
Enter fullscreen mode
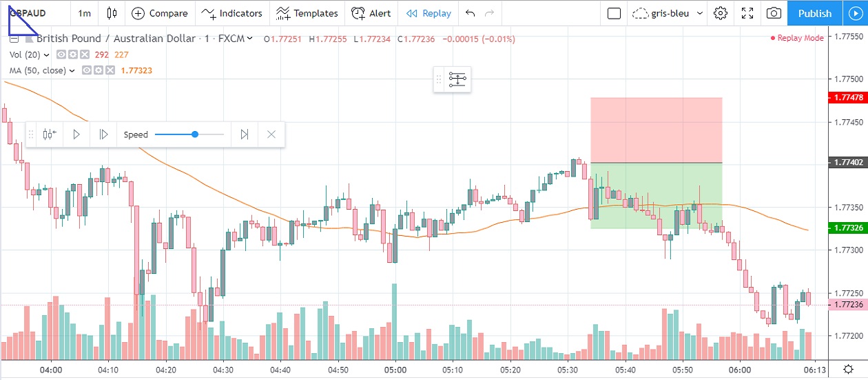coord(747,13)
